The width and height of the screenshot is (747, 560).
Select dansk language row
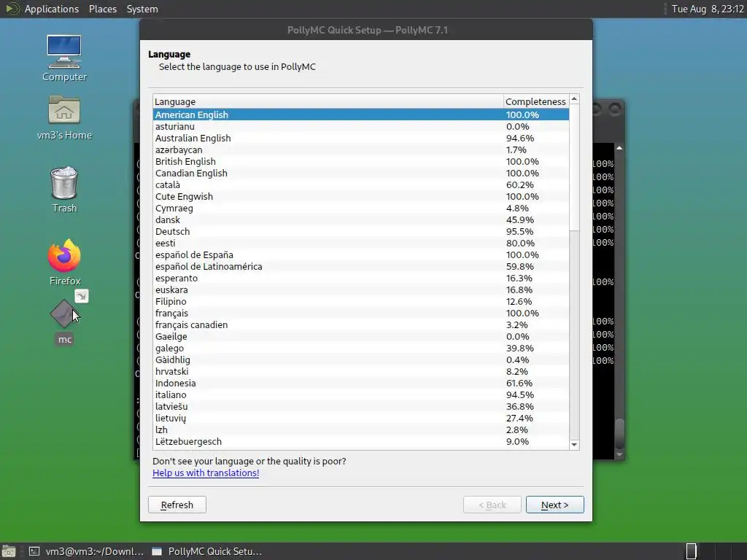click(x=361, y=219)
